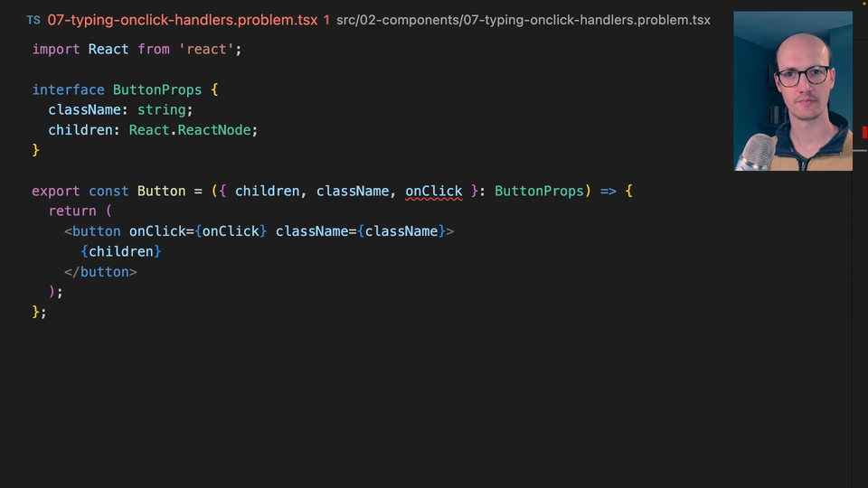Click the TS file type icon in tab
Image resolution: width=868 pixels, height=488 pixels.
point(33,20)
